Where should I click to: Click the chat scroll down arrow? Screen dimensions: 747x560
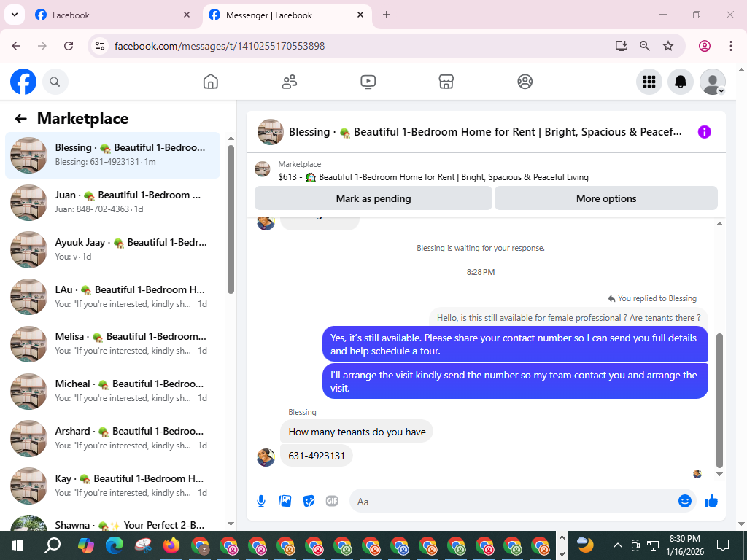tap(719, 474)
